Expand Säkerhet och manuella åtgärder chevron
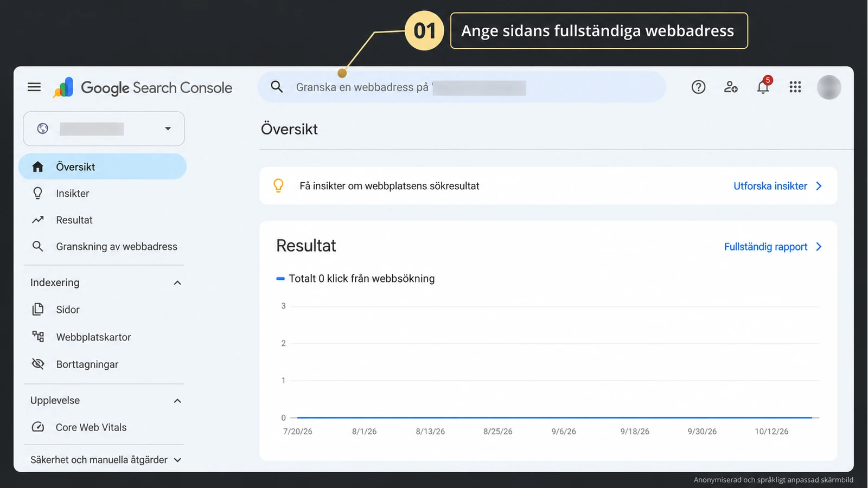868x488 pixels. tap(177, 460)
